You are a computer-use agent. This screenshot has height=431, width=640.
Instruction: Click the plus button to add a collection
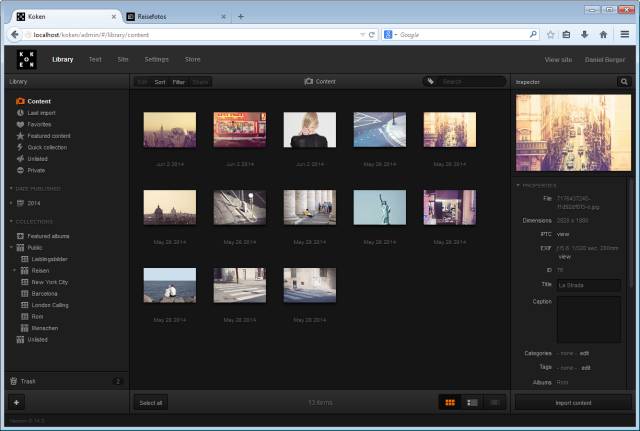click(x=16, y=402)
